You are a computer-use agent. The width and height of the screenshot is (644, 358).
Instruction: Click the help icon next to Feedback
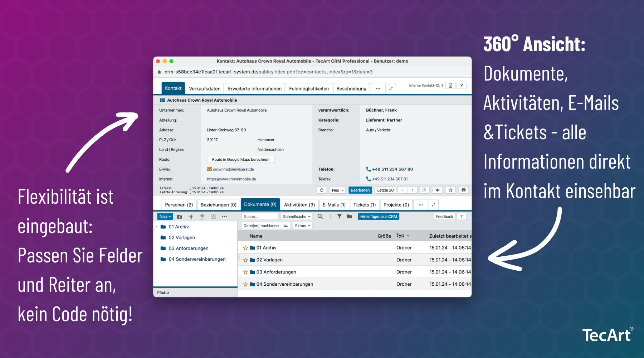tap(462, 217)
